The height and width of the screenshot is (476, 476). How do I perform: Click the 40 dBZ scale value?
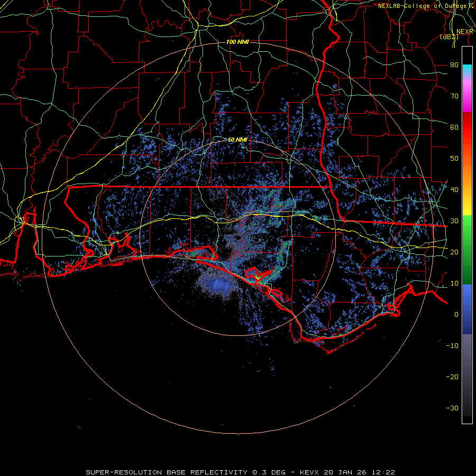[454, 189]
